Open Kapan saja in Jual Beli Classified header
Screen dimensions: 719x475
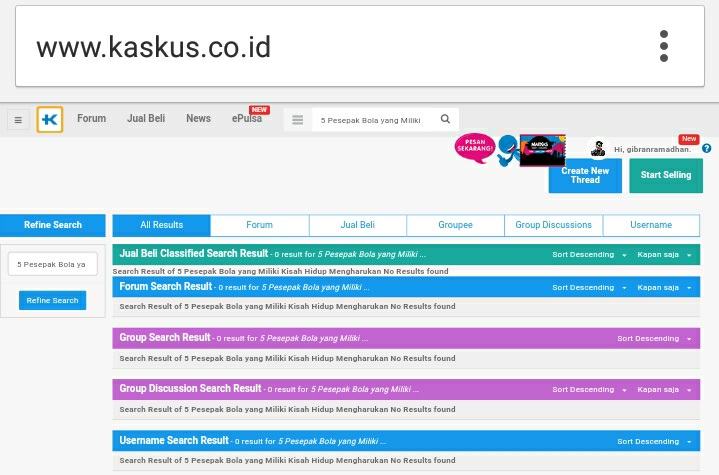(x=664, y=254)
